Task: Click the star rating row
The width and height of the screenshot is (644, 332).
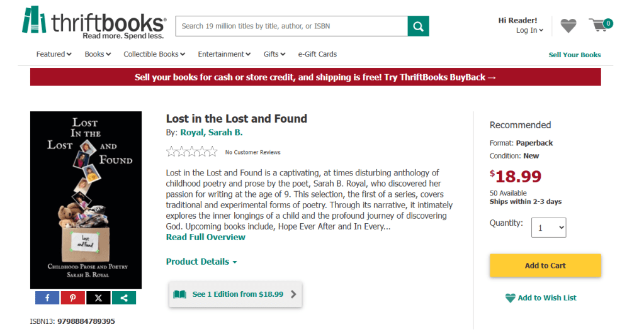Action: [191, 152]
